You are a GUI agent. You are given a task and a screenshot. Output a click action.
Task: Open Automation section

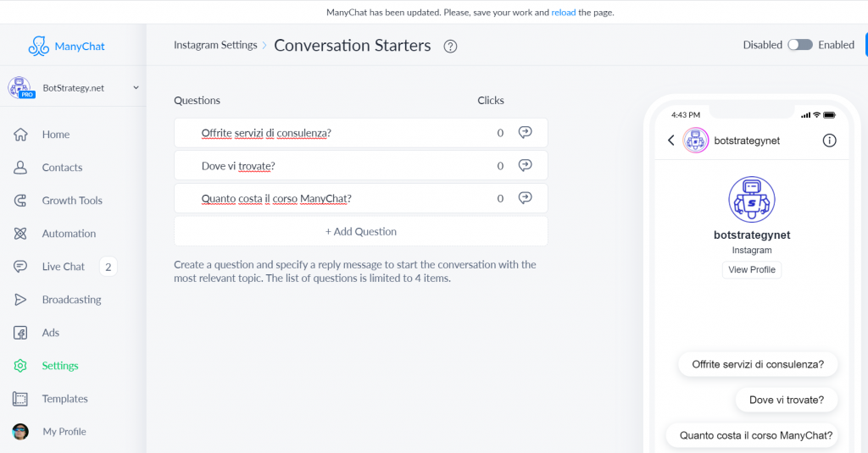pyautogui.click(x=69, y=234)
